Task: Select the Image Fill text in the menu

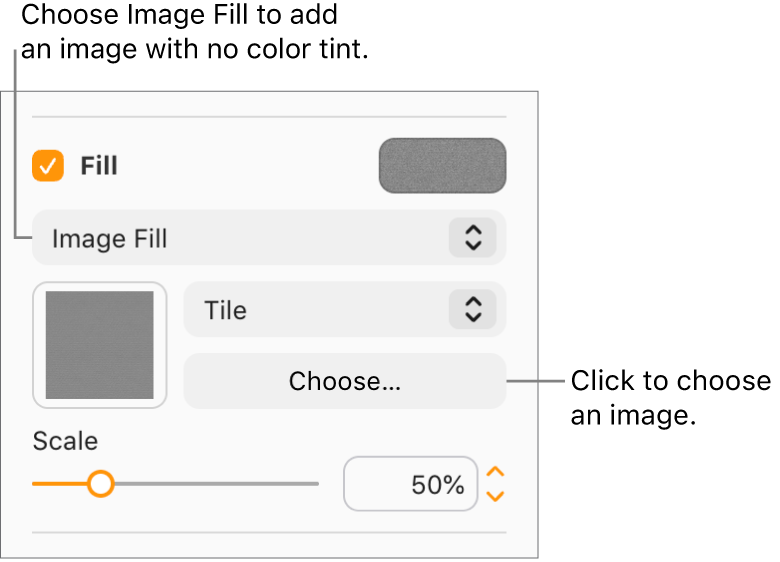Action: point(109,239)
